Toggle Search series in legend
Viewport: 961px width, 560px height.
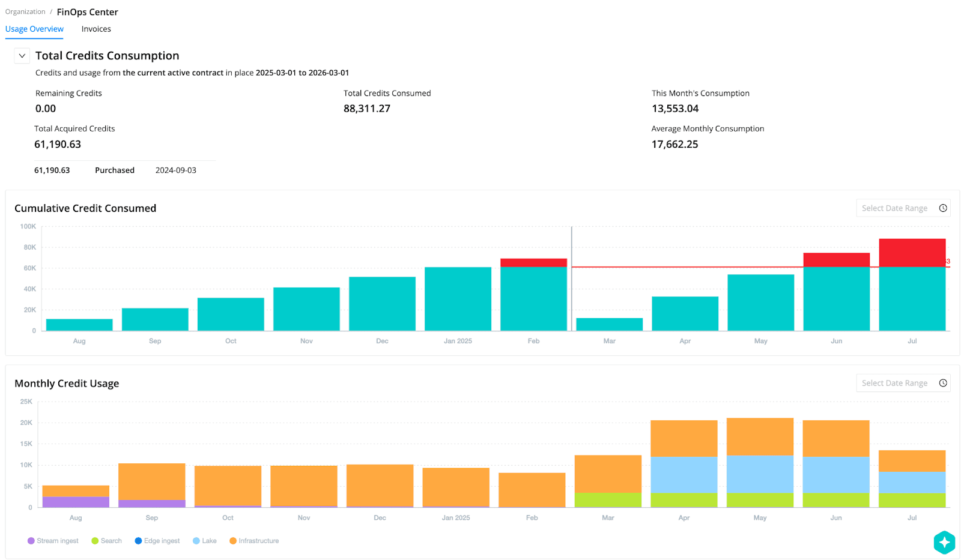[111, 541]
